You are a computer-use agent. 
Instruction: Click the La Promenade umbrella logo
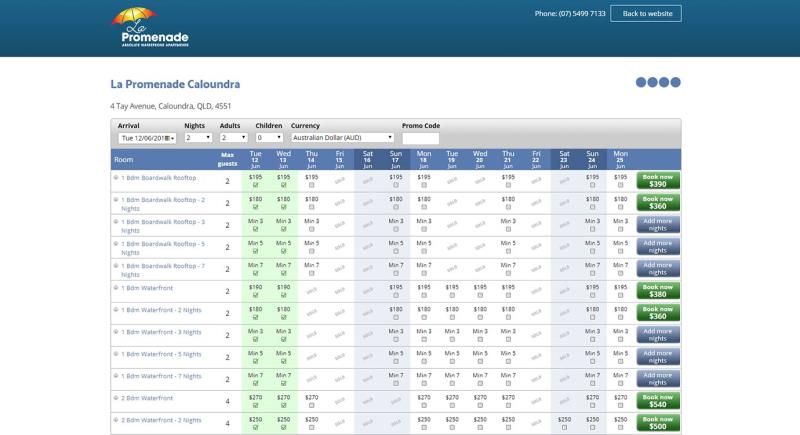[x=149, y=27]
